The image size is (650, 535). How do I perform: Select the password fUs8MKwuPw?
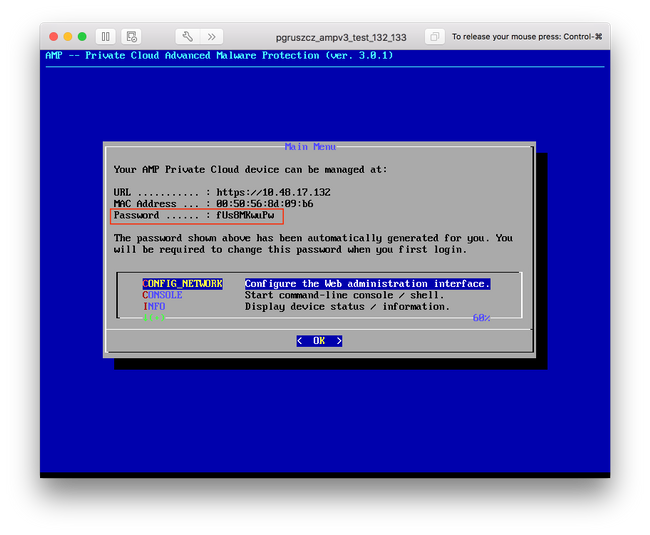[x=245, y=215]
